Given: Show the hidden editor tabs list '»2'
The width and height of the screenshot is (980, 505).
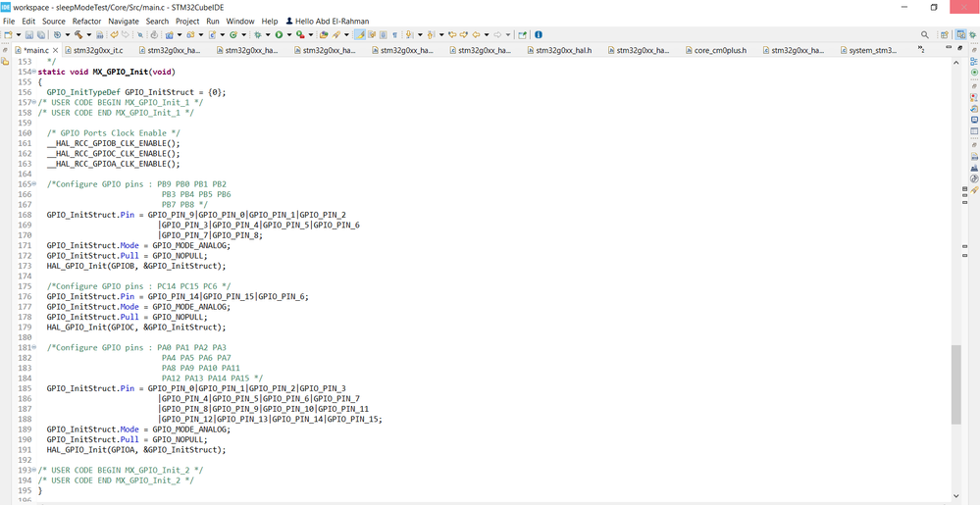Looking at the screenshot, I should tap(921, 49).
